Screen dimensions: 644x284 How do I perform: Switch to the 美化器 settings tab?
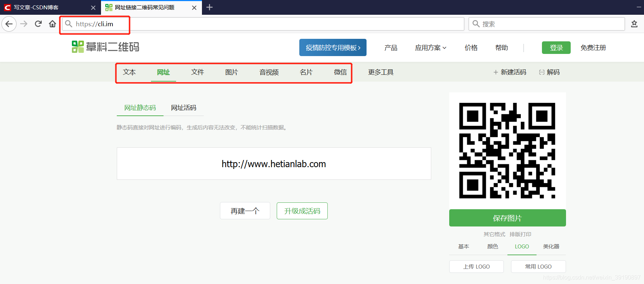pyautogui.click(x=551, y=246)
